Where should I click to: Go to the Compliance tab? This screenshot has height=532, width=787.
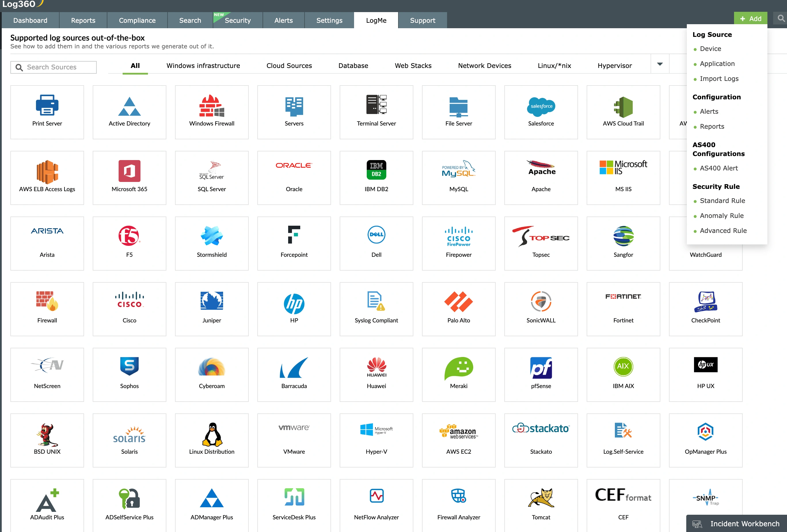click(137, 20)
